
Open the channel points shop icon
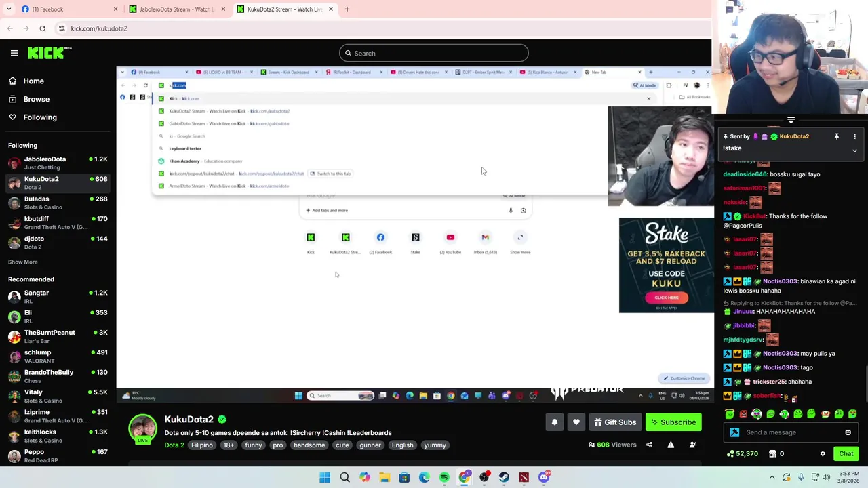[772, 454]
